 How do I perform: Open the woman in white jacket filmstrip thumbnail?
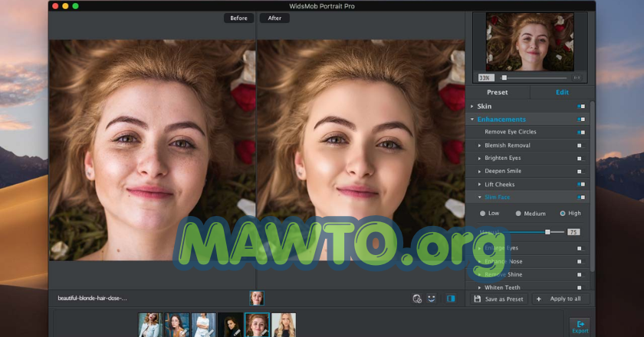[x=150, y=325]
